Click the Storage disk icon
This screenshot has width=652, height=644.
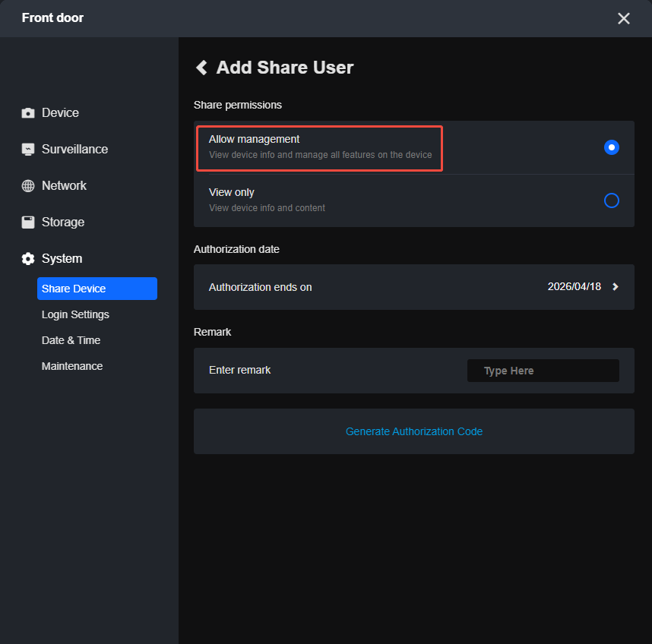(x=28, y=223)
